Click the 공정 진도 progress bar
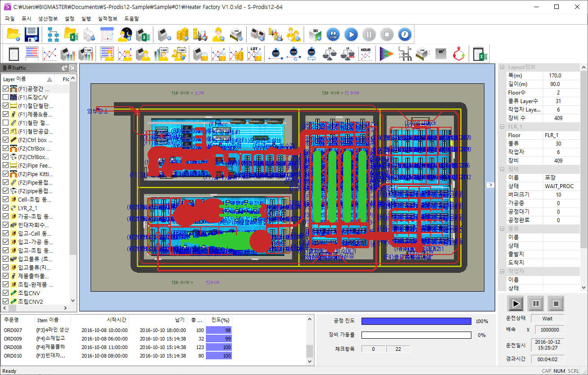Image resolution: width=588 pixels, height=375 pixels. tap(416, 321)
